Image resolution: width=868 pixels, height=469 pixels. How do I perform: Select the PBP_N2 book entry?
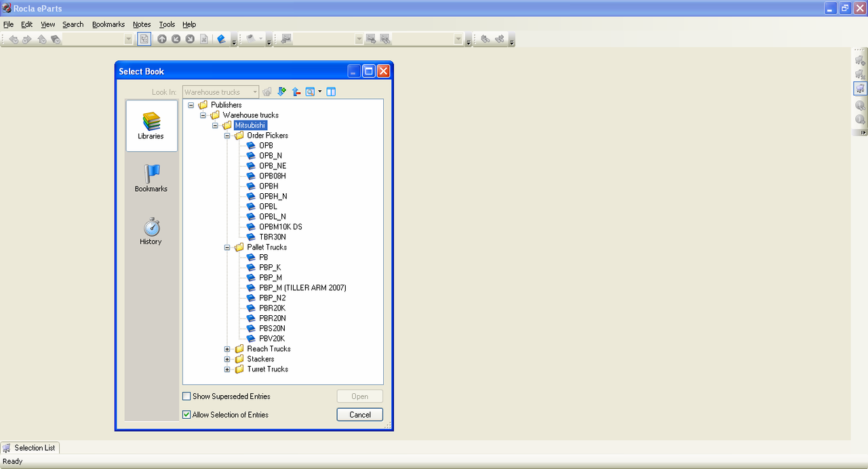[272, 298]
